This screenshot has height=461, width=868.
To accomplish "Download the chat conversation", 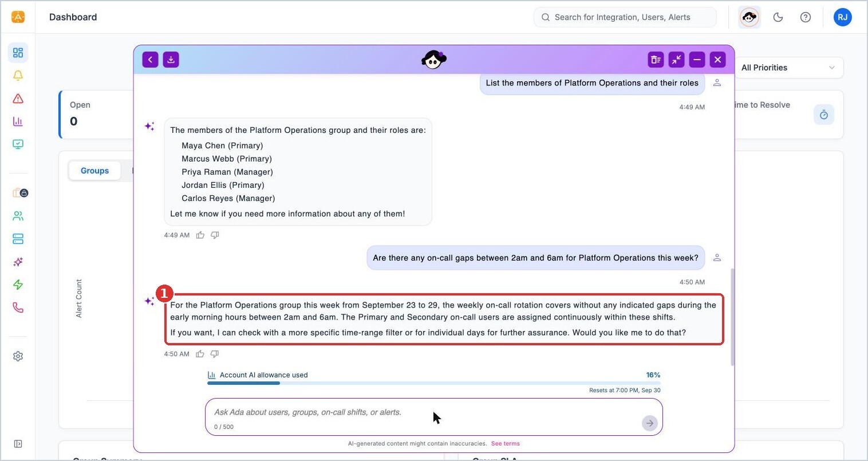I will (171, 60).
